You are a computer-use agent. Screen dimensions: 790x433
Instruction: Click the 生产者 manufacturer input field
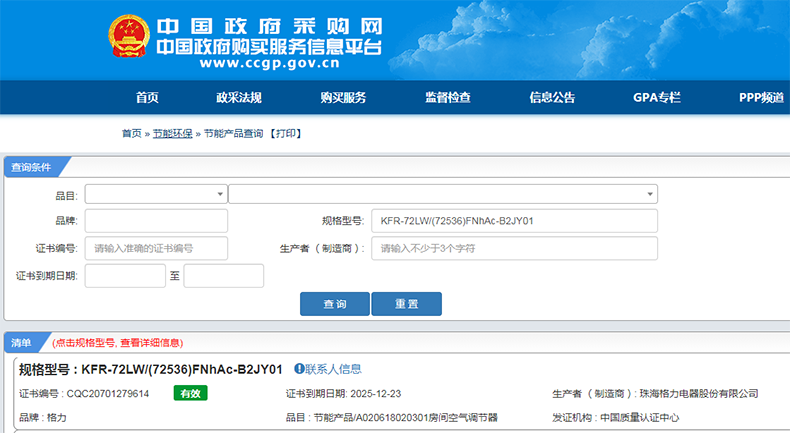513,248
